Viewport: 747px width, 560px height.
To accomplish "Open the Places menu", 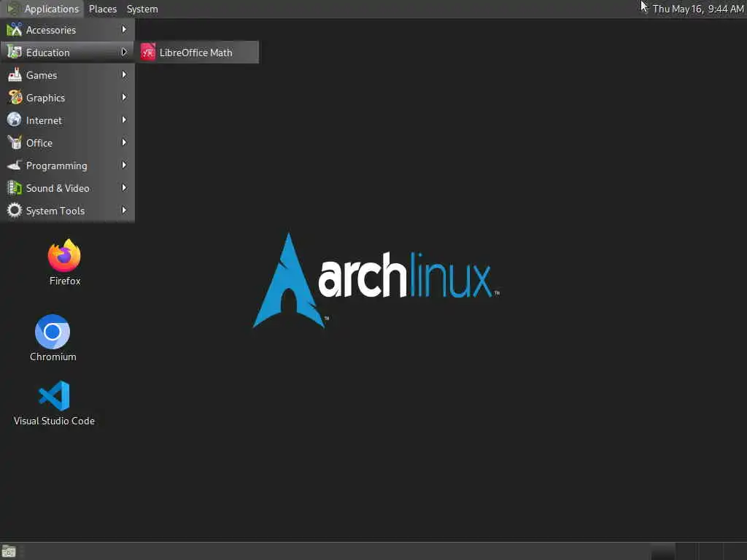I will (102, 9).
